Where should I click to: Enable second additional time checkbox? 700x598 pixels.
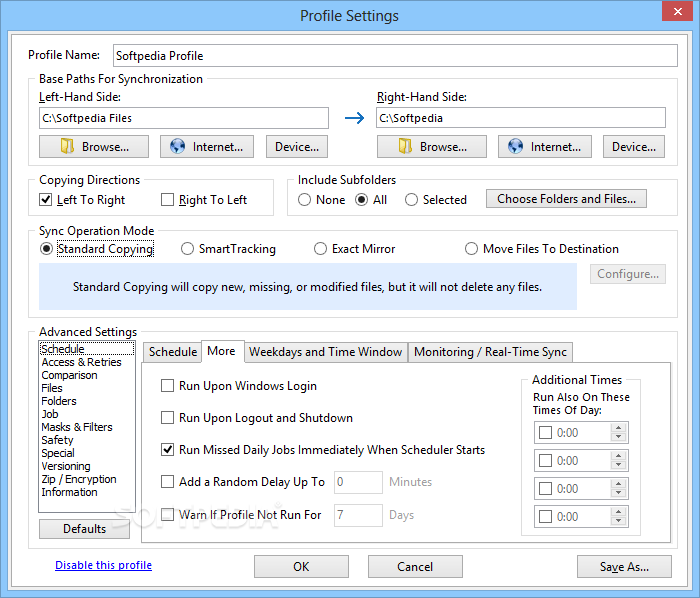pyautogui.click(x=546, y=461)
